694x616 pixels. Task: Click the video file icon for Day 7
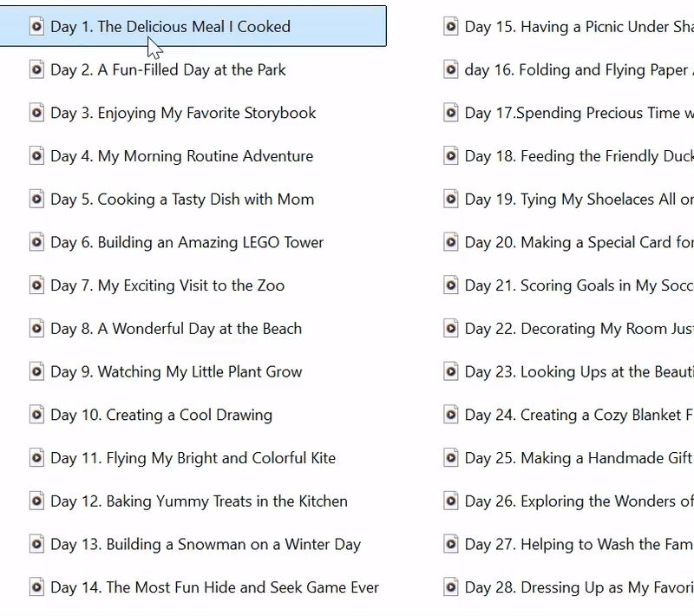(36, 285)
